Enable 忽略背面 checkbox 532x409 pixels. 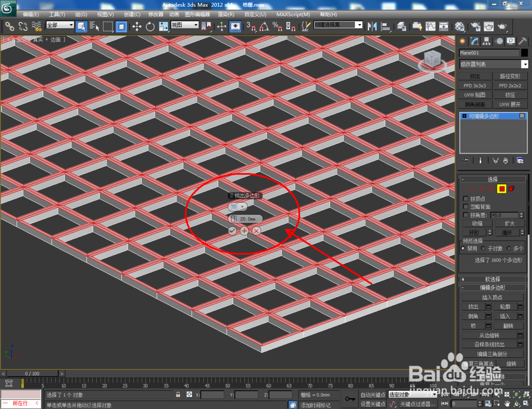[x=465, y=207]
